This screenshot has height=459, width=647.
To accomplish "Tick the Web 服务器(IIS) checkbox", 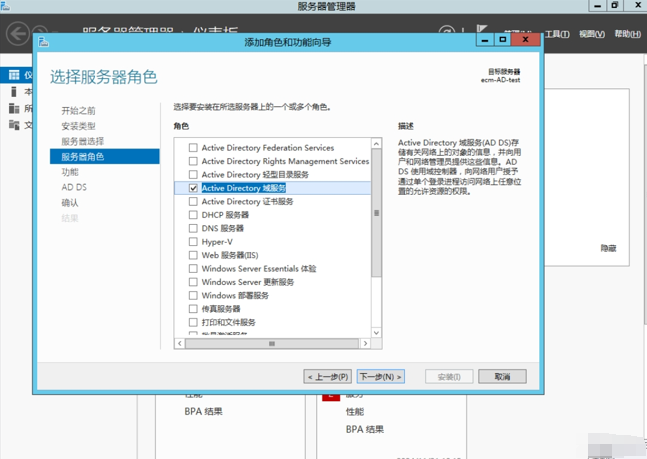I will [x=193, y=255].
